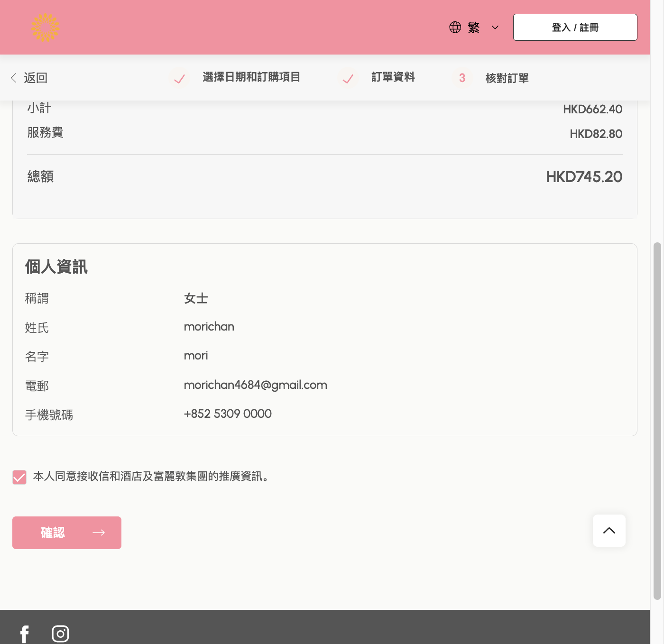This screenshot has width=664, height=644.
Task: Click the left chevron beside 返回
Action: tap(13, 78)
